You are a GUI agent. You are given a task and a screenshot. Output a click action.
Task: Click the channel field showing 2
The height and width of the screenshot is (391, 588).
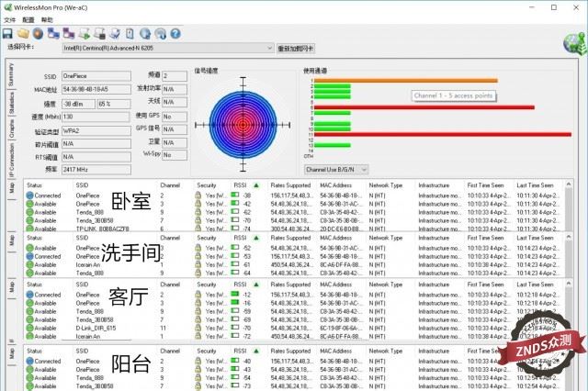(175, 76)
